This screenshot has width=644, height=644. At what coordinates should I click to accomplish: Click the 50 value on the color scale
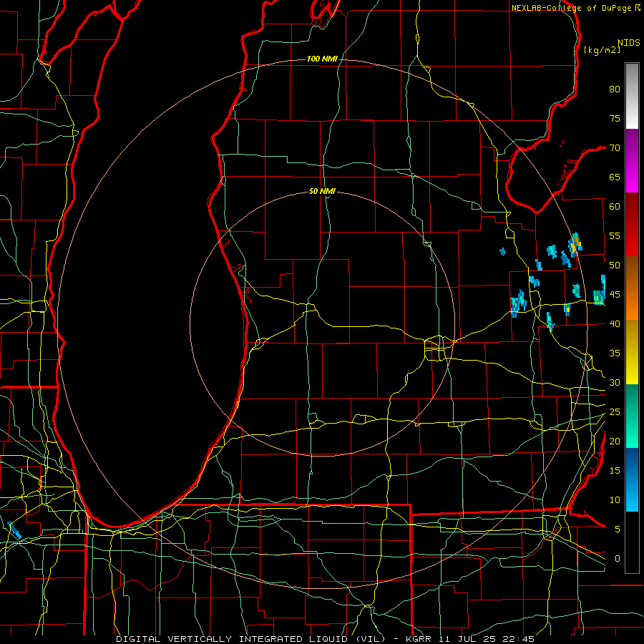[x=615, y=265]
